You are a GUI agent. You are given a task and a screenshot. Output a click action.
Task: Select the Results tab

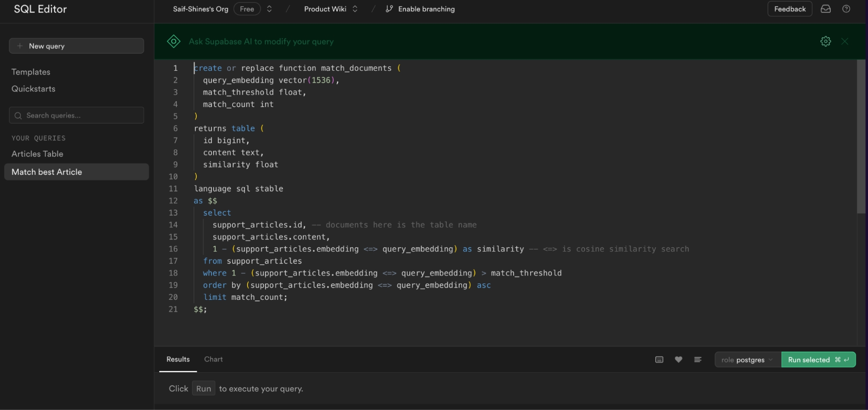click(x=178, y=359)
